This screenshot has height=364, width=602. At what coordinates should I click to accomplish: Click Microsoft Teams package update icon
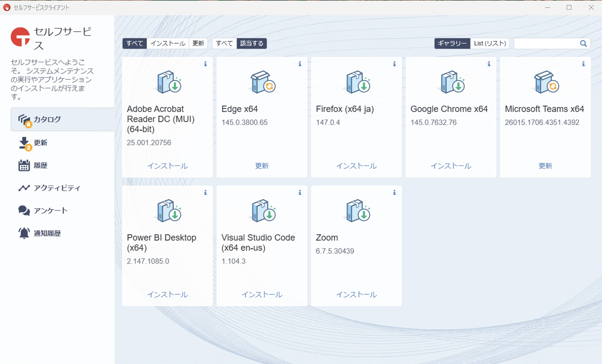546,82
